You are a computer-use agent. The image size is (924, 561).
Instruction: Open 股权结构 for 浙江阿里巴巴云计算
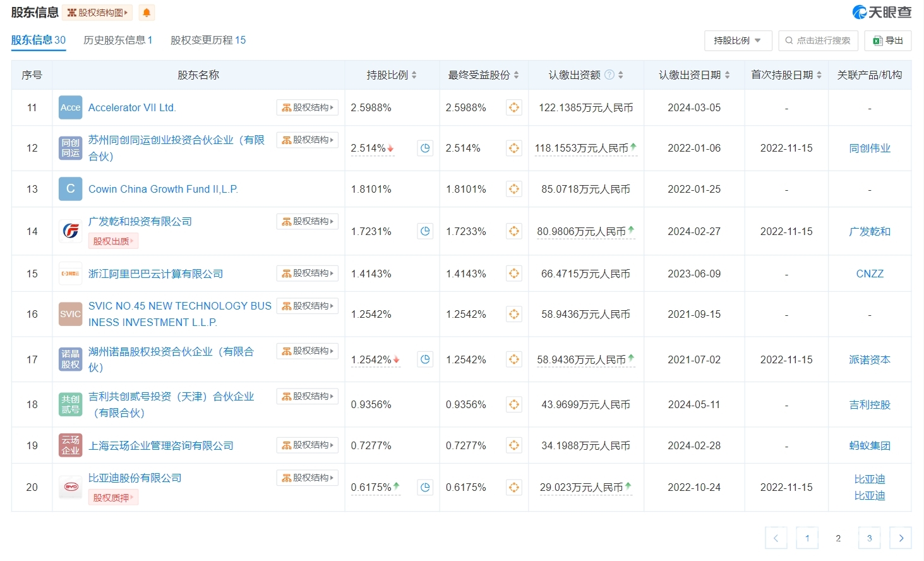(x=308, y=273)
